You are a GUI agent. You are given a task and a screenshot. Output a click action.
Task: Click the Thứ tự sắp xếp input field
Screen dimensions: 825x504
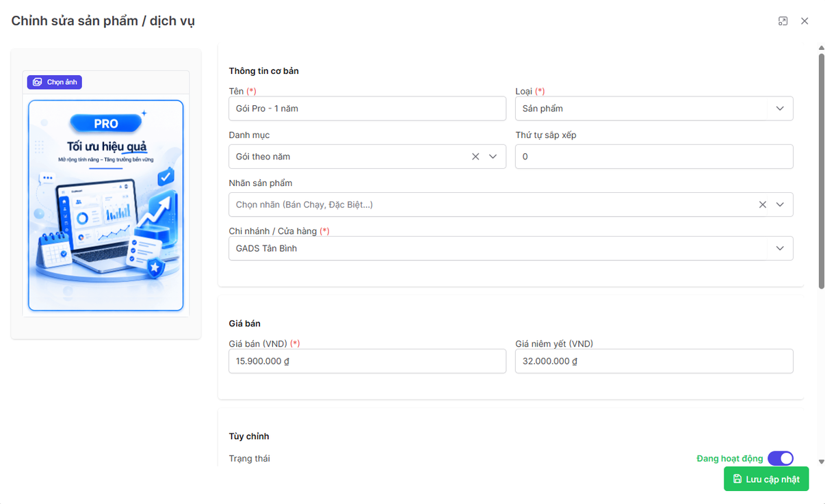coord(654,157)
